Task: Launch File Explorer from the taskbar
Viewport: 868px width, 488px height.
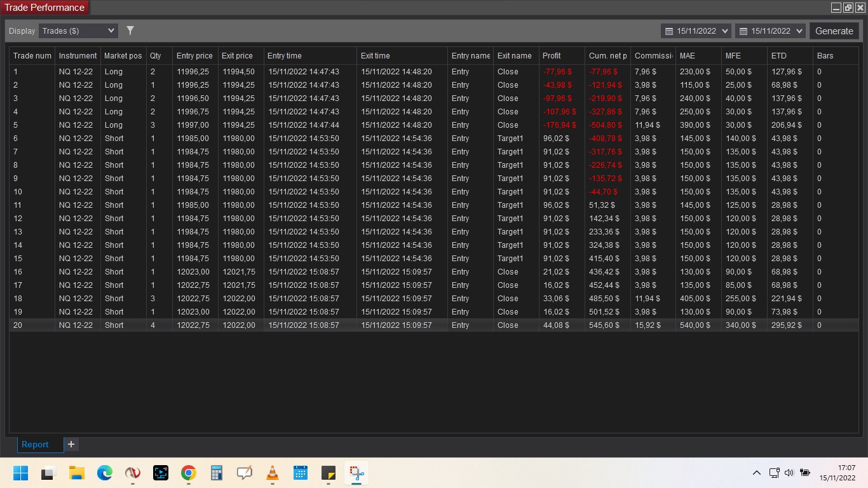Action: (x=77, y=473)
